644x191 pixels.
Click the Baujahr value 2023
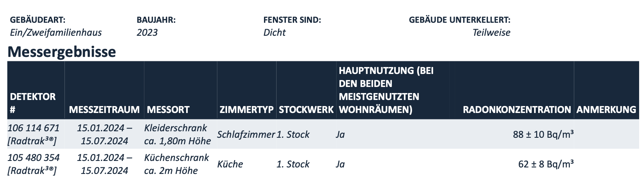(x=147, y=33)
